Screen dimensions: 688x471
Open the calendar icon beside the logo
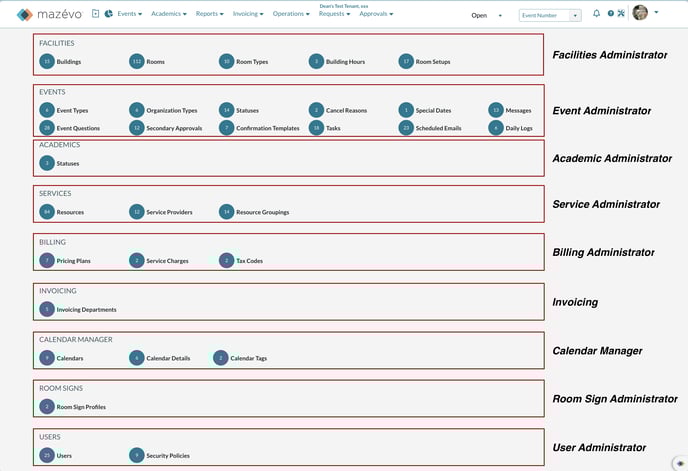click(x=95, y=14)
